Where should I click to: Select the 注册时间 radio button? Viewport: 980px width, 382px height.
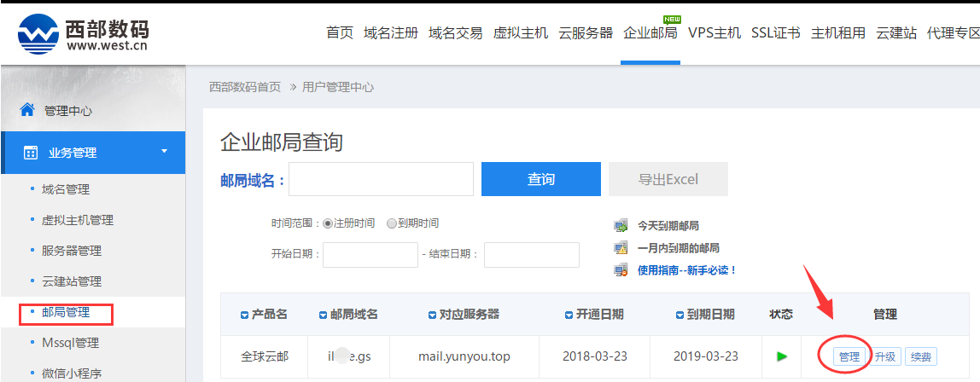(327, 223)
